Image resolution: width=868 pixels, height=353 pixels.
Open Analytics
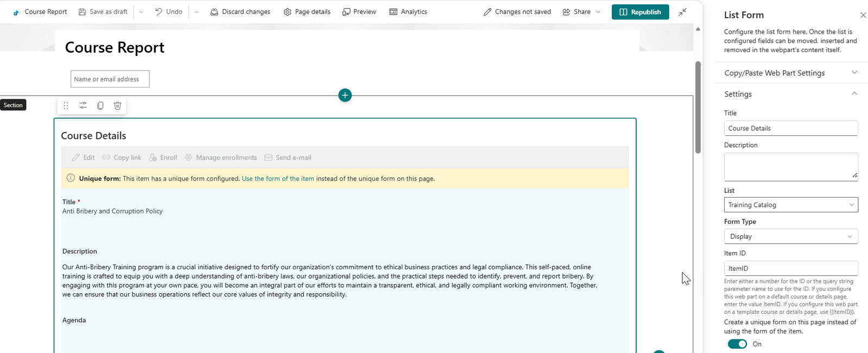coord(408,12)
